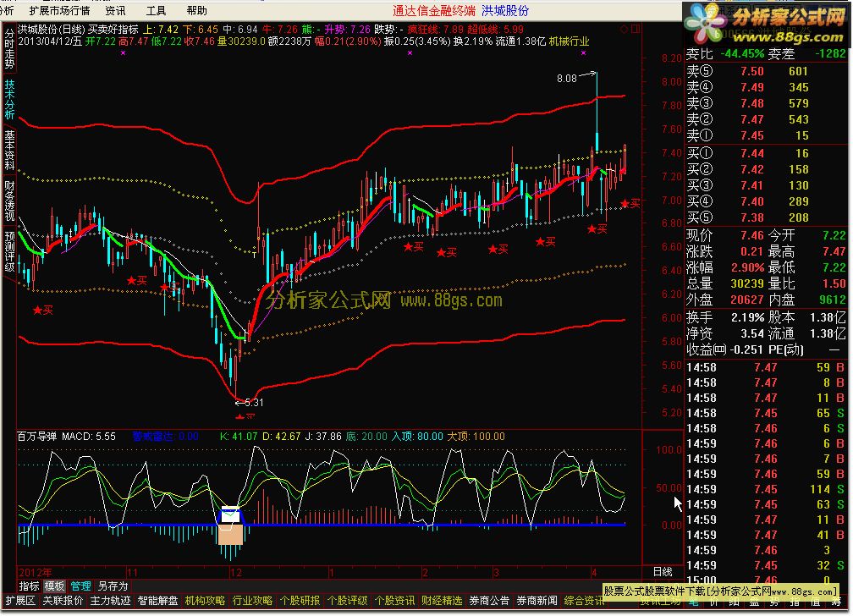
Task: Click the 内盘 9612 field
Action: pyautogui.click(x=807, y=300)
